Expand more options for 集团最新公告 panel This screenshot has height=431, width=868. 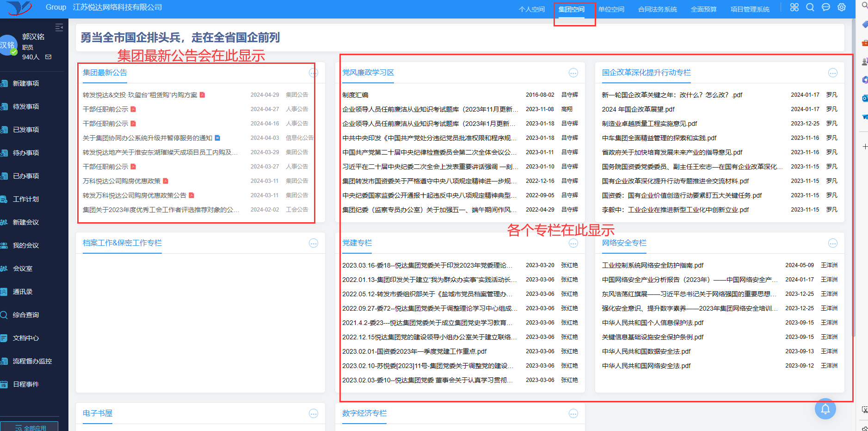click(314, 73)
